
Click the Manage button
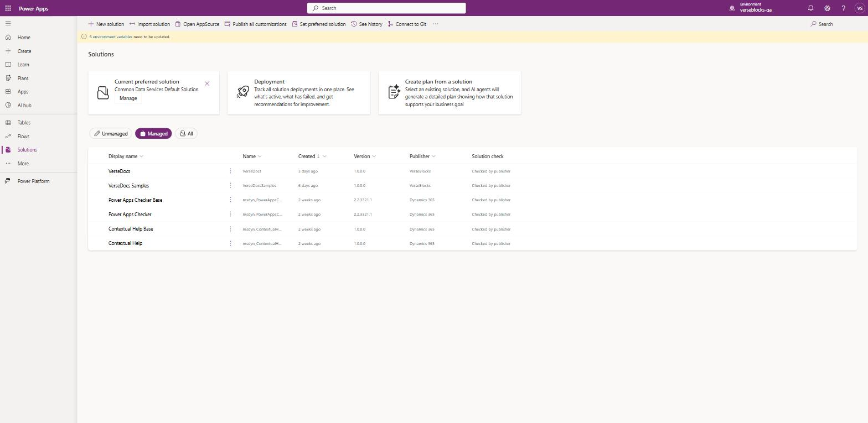(128, 98)
